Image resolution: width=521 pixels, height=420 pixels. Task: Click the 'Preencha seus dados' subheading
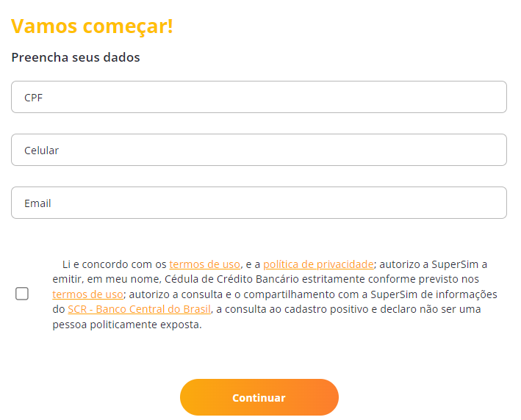[76, 57]
